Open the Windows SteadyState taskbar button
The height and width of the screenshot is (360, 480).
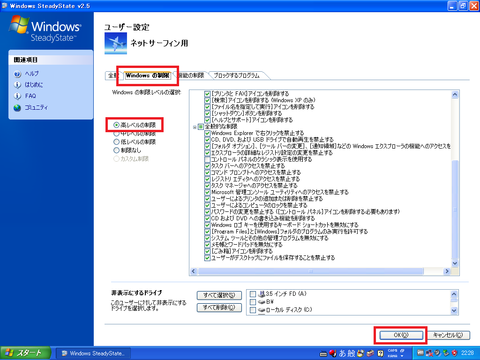click(x=93, y=353)
